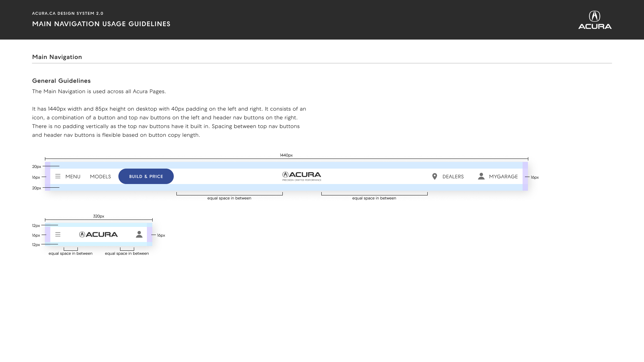Viewport: 644px width, 362px height.
Task: Click the Acura.ca Design System 2.0 text
Action: point(68,13)
